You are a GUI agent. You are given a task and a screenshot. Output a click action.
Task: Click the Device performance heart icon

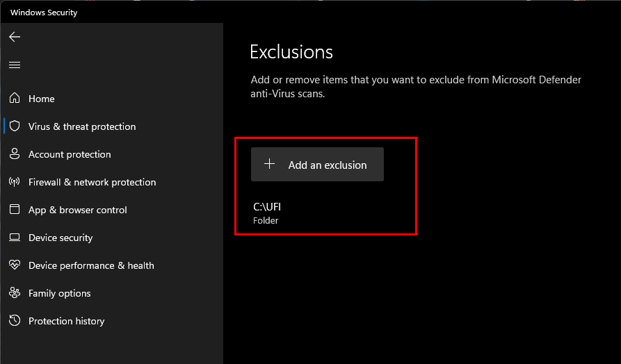[x=15, y=265]
